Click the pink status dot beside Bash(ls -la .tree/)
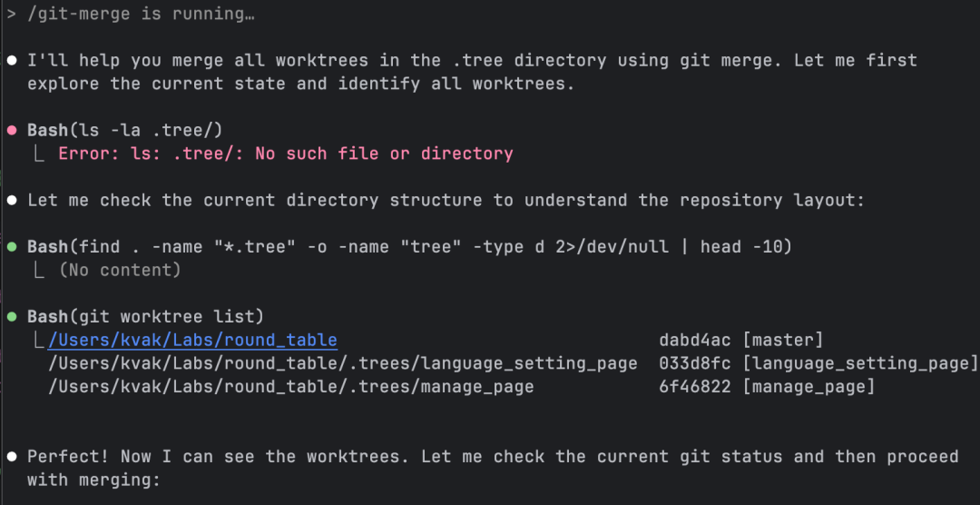980x505 pixels. [12, 130]
